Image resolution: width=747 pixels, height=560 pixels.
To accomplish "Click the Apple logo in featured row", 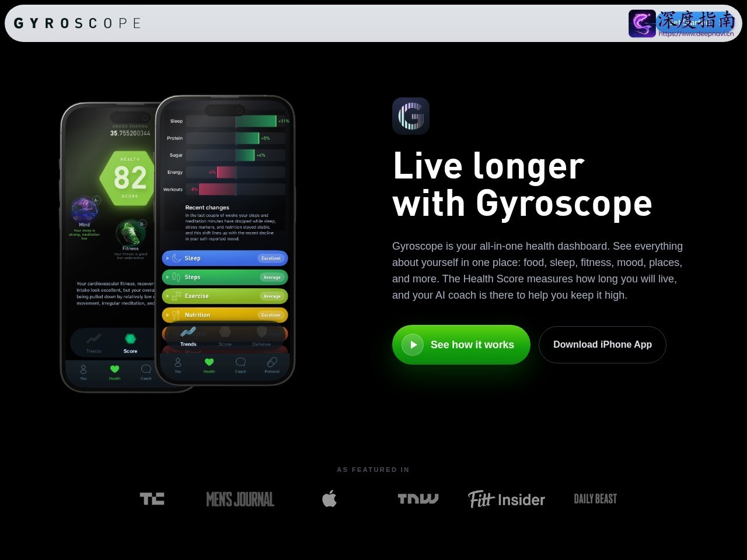I will click(329, 499).
